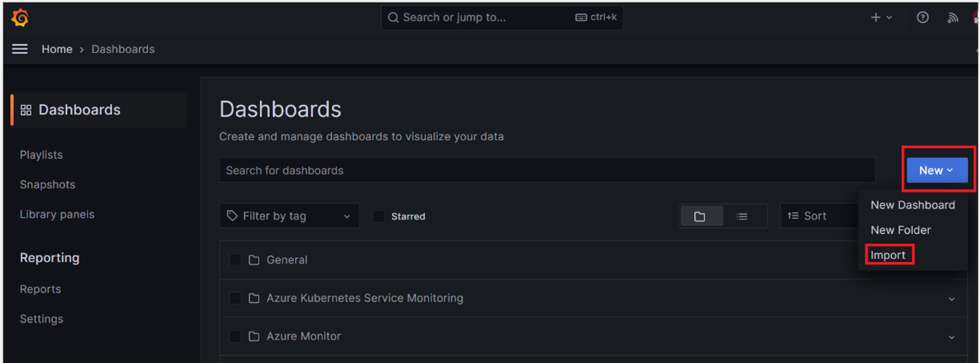Focus the Search for dashboards field
This screenshot has height=363, width=980.
click(x=547, y=170)
